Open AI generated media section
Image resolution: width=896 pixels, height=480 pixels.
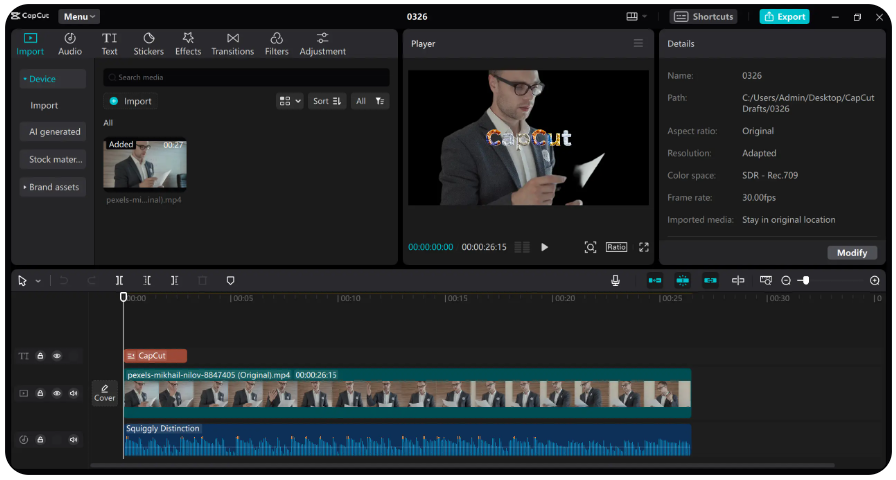(53, 132)
